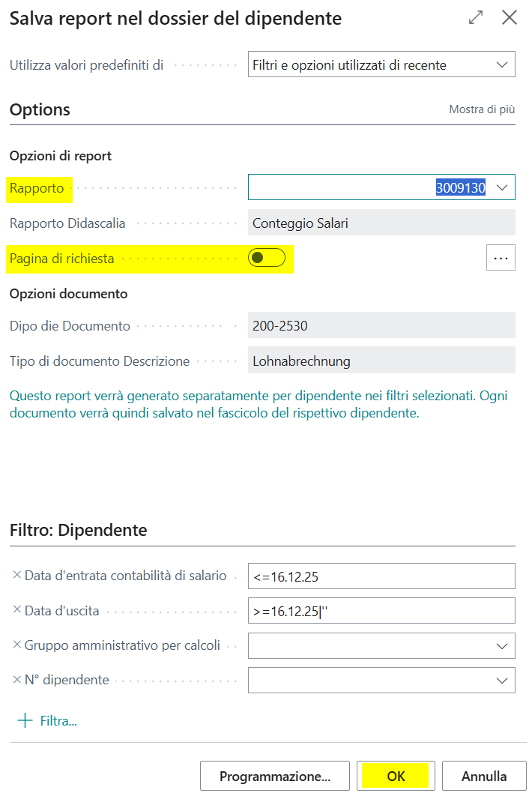Close the Salva report dialog
This screenshot has width=532, height=796.
tap(510, 18)
